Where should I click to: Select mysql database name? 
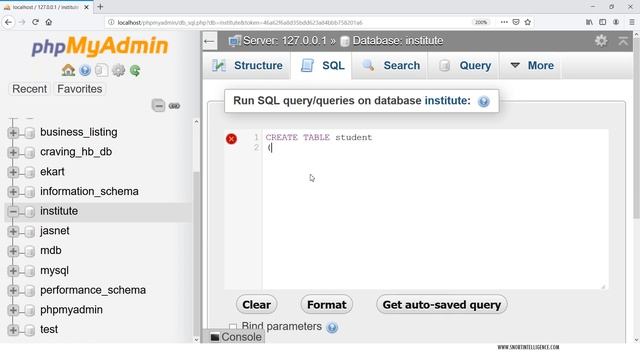(x=54, y=271)
